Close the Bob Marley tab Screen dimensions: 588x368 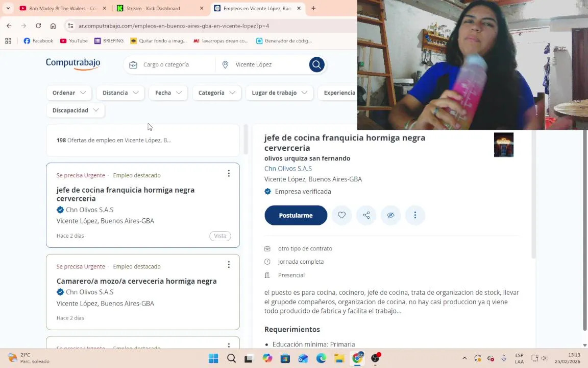coord(105,8)
